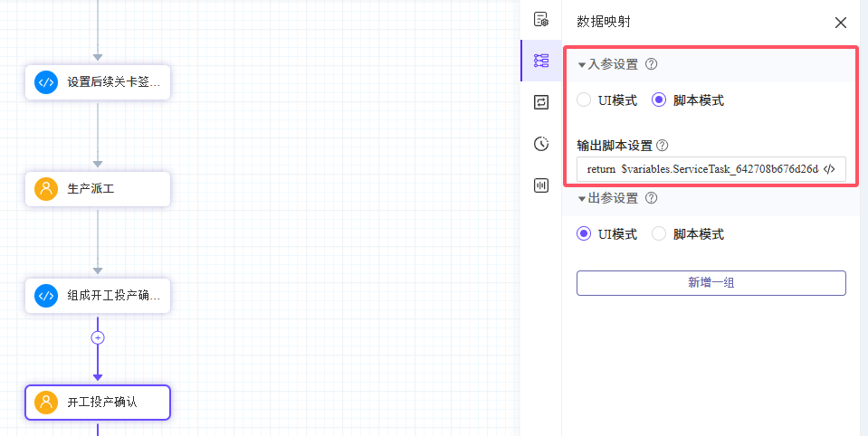The width and height of the screenshot is (868, 436).
Task: Click user icon on 开工投产确认 node
Action: pyautogui.click(x=46, y=403)
